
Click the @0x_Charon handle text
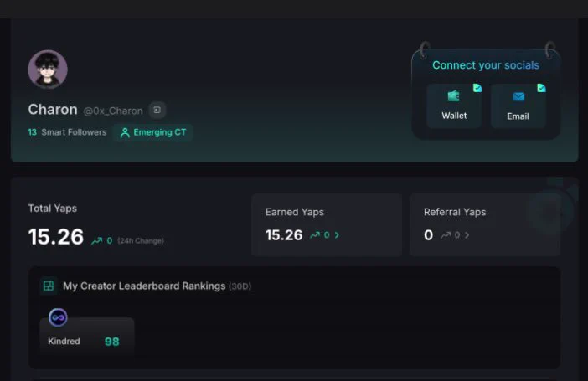[x=113, y=111]
